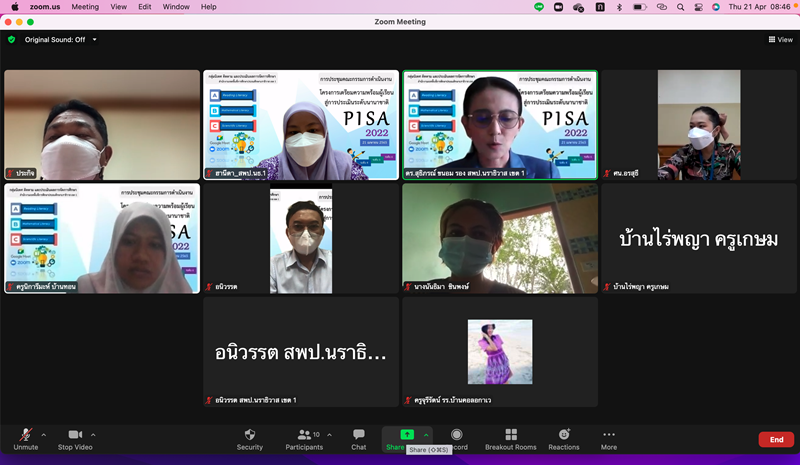The height and width of the screenshot is (465, 800).
Task: Expand share options arrow beside Share Screen
Action: (x=427, y=434)
